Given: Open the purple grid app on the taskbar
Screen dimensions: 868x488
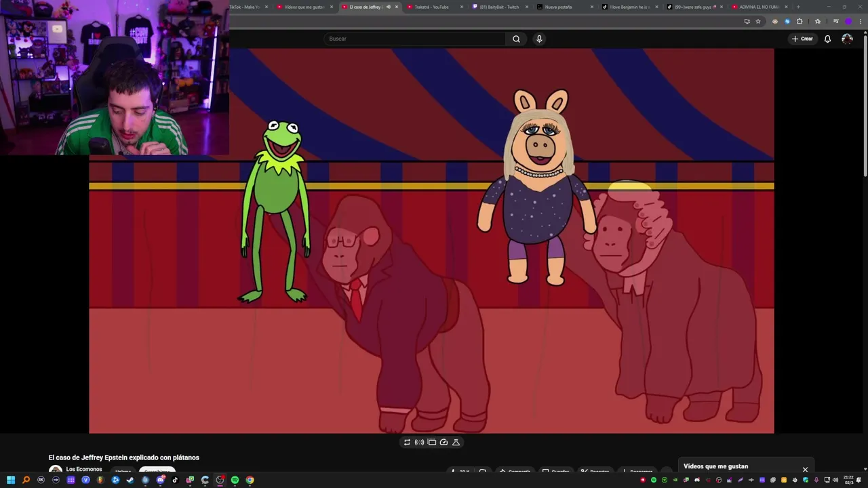Looking at the screenshot, I should coord(71,480).
